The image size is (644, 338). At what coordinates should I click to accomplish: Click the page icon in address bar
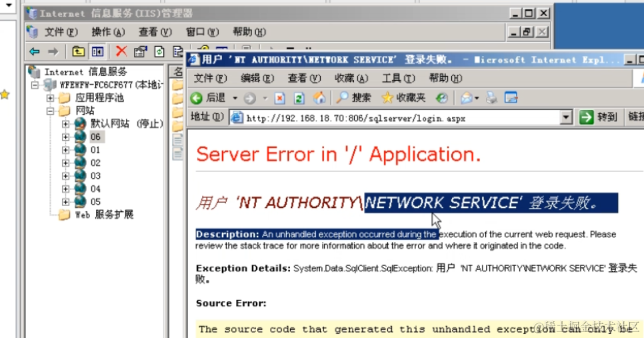click(237, 118)
